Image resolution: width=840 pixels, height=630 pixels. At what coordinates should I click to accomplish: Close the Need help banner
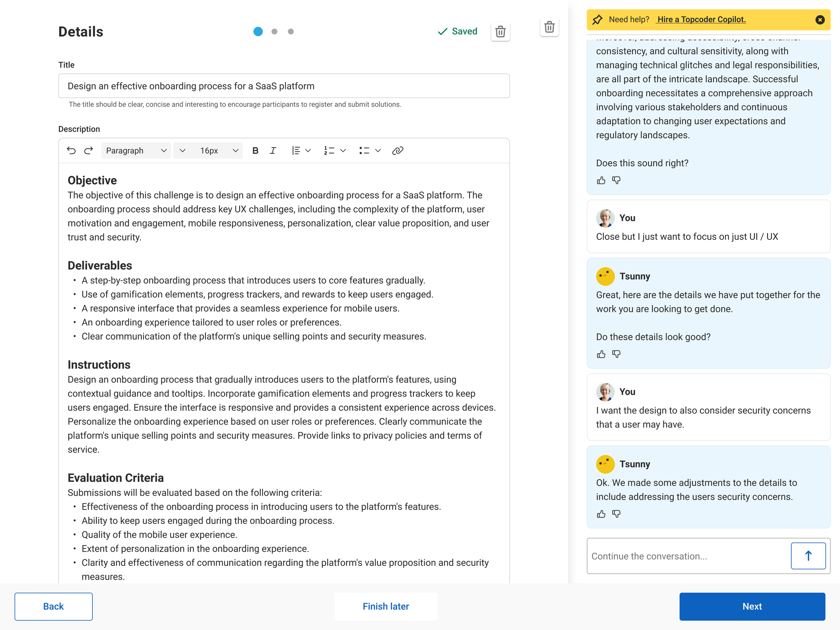820,20
